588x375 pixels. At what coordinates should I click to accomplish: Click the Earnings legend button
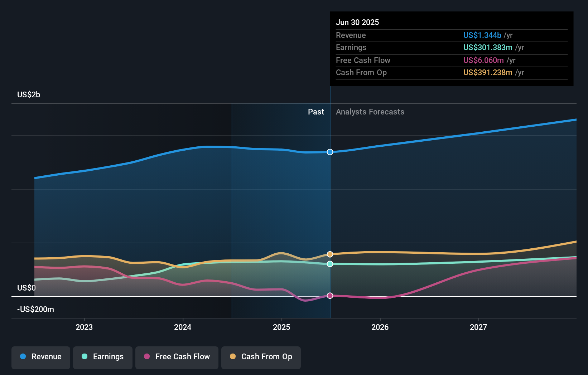click(x=103, y=357)
